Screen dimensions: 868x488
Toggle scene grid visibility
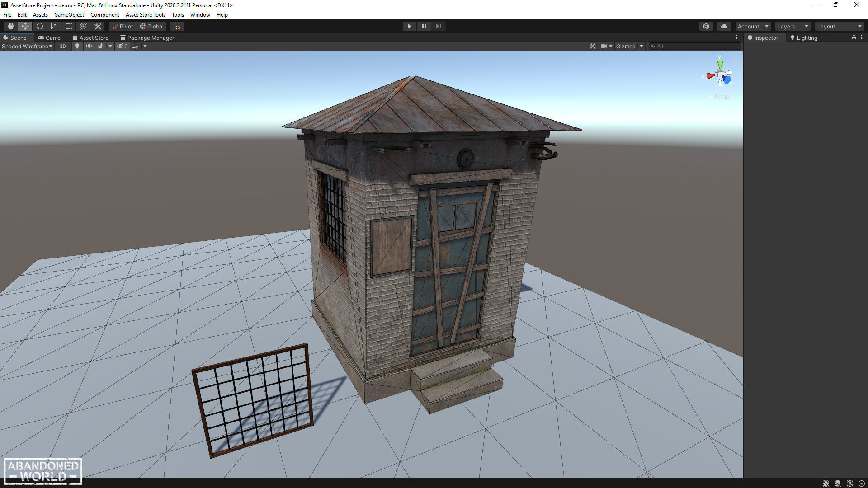[135, 46]
